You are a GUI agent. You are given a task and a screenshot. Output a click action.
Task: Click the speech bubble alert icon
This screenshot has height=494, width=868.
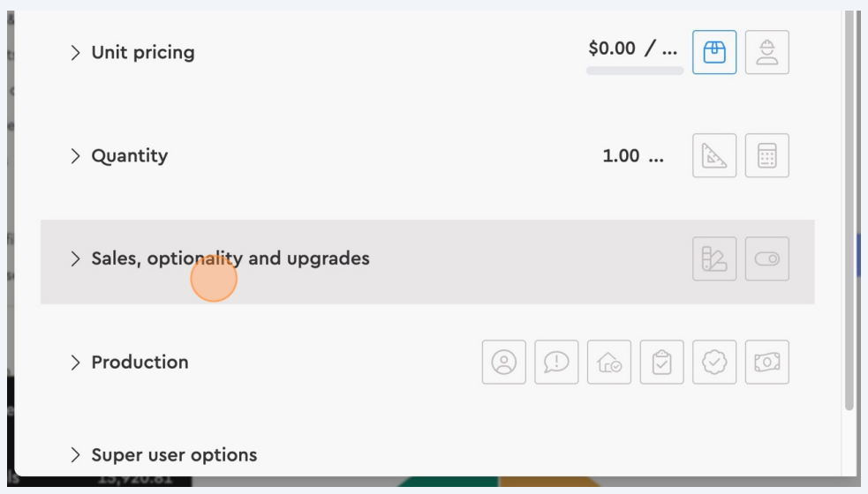tap(556, 363)
